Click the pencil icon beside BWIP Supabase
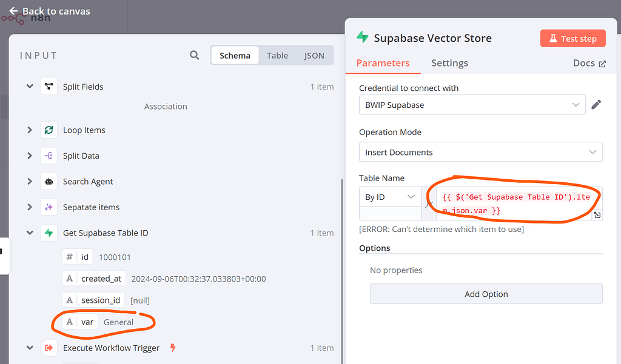 [x=596, y=104]
